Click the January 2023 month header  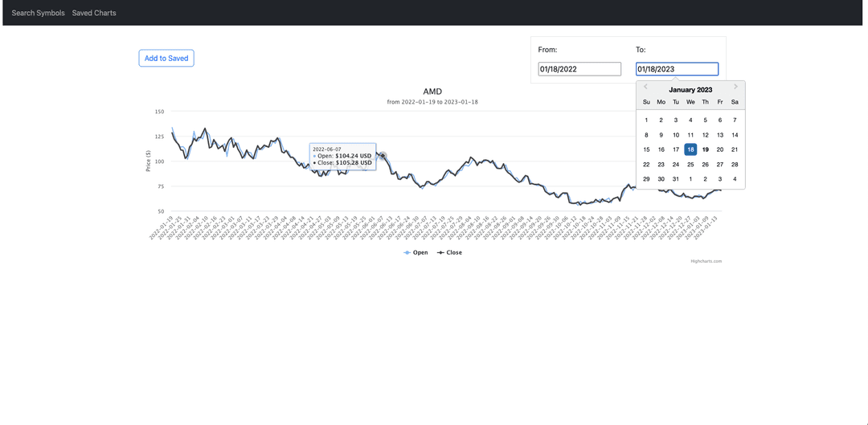click(x=690, y=90)
